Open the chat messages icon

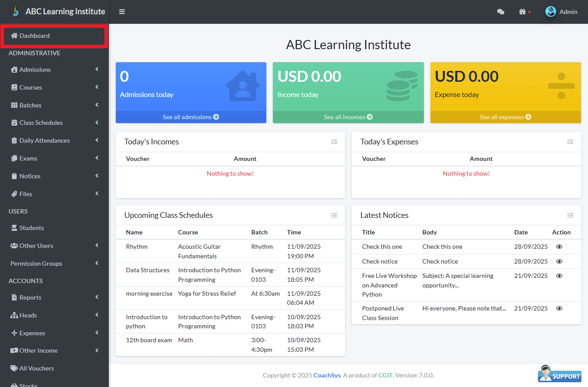pos(501,12)
